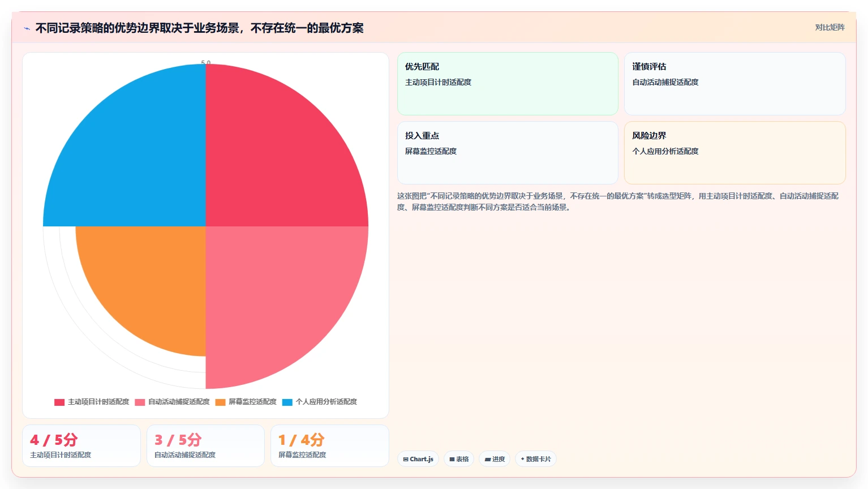
Task: Click the legend text 屏幕监控适配度
Action: point(252,402)
